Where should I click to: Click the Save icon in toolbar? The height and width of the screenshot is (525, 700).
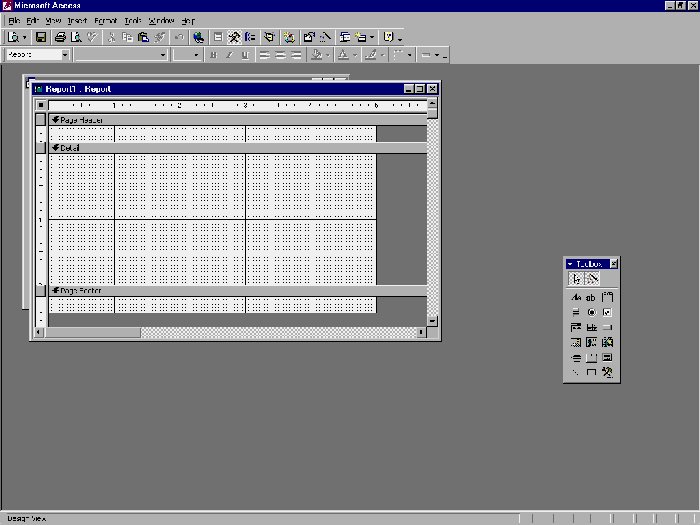click(41, 37)
